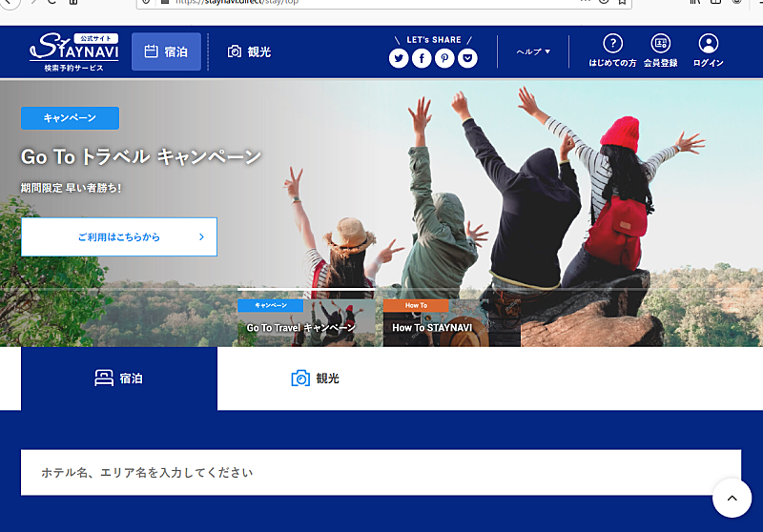Screen dimensions: 763x532
Task: Click the carousel progress bar above thumbnails
Action: coord(306,289)
